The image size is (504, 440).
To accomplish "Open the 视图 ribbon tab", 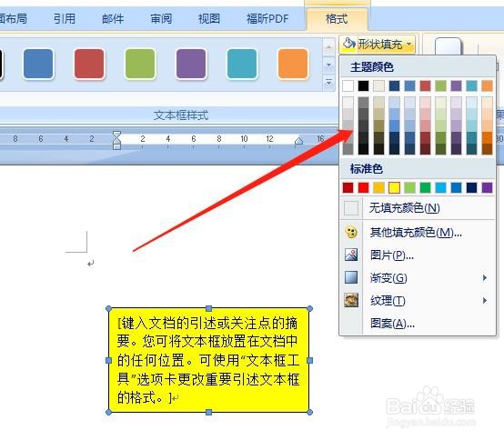I will coord(209,18).
